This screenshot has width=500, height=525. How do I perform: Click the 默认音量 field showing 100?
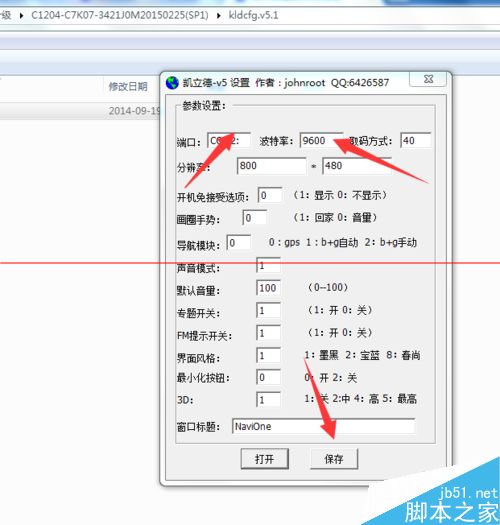click(268, 288)
